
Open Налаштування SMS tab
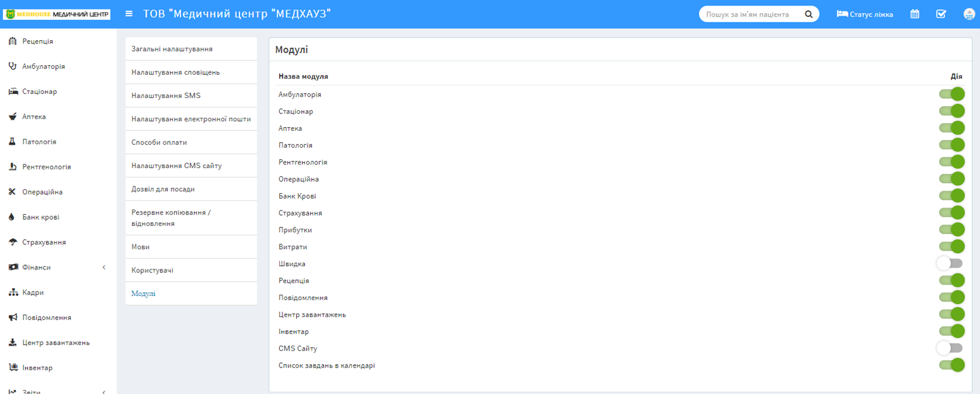pos(191,95)
